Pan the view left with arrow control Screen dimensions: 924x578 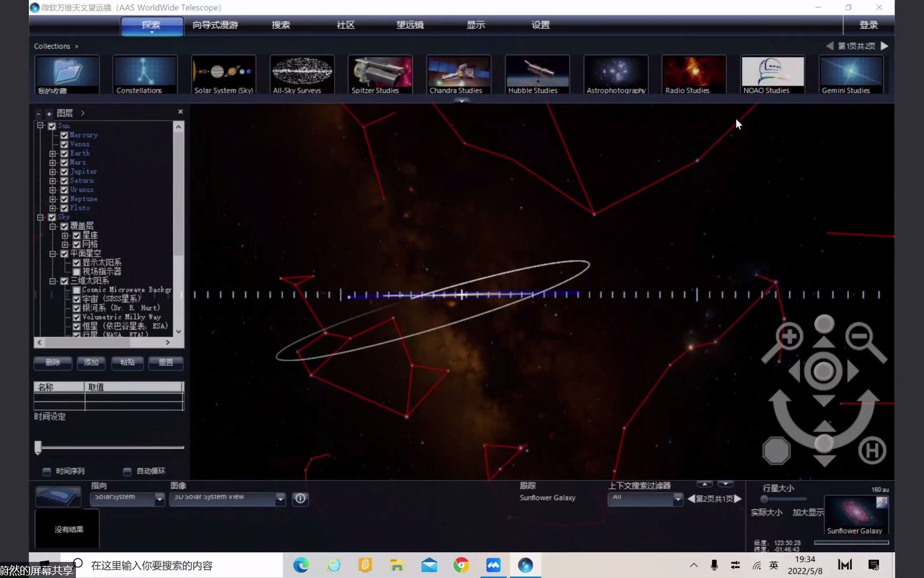795,371
